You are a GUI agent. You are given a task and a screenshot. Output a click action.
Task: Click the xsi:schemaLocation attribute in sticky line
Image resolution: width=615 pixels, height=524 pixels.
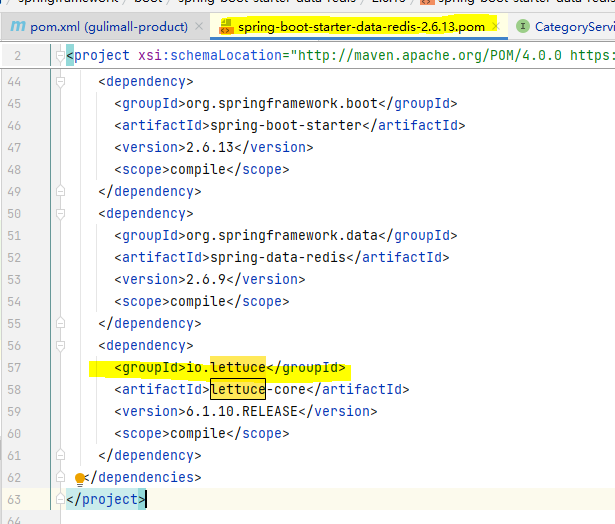coord(210,56)
